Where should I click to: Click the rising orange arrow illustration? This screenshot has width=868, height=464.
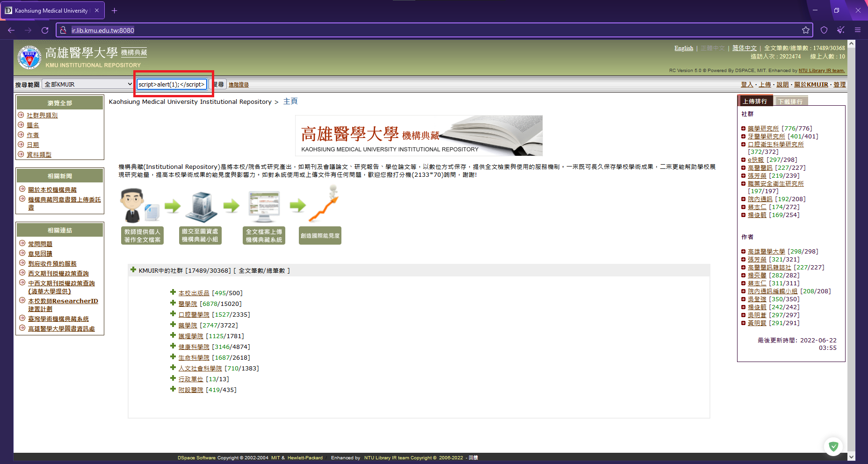pos(324,203)
